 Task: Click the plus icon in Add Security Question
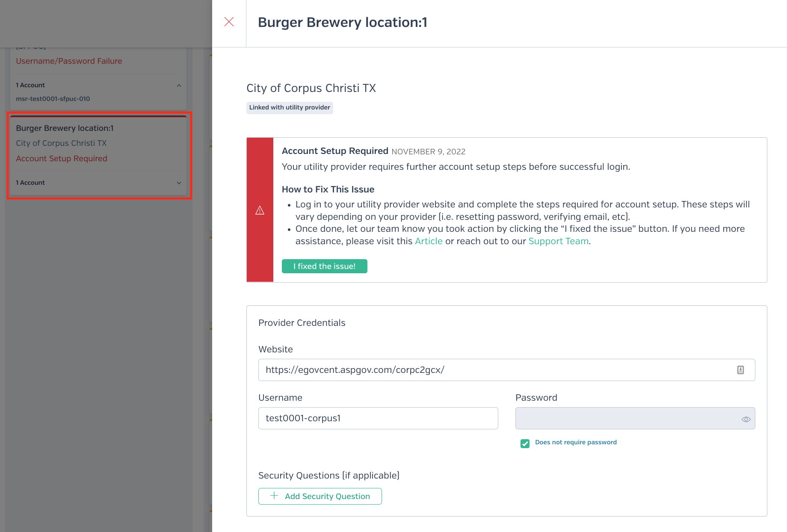click(274, 496)
